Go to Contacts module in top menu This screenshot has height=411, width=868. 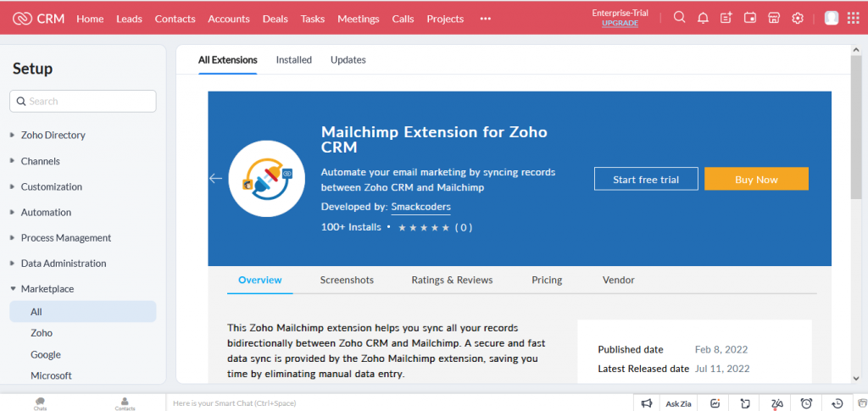click(x=175, y=19)
